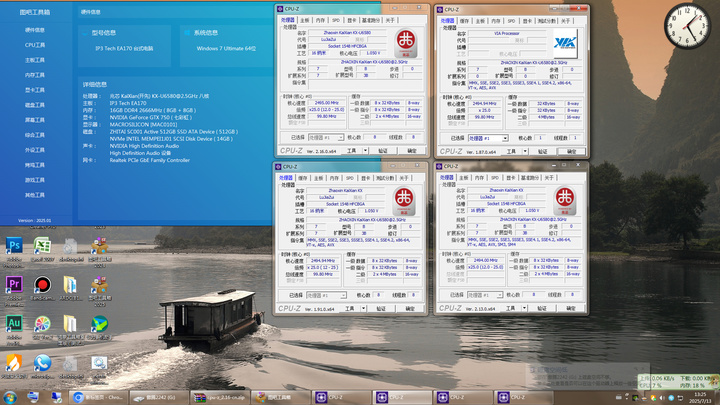Click the analog clock desktop gadget
The image size is (720, 405).
point(687,26)
